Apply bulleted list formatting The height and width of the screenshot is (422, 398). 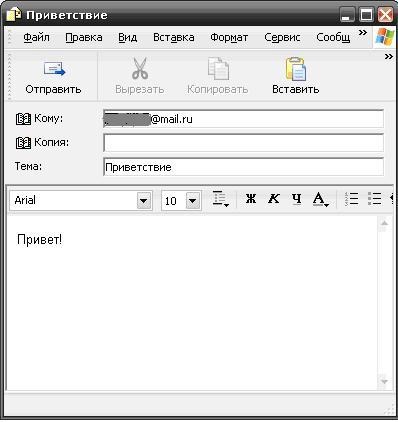375,199
